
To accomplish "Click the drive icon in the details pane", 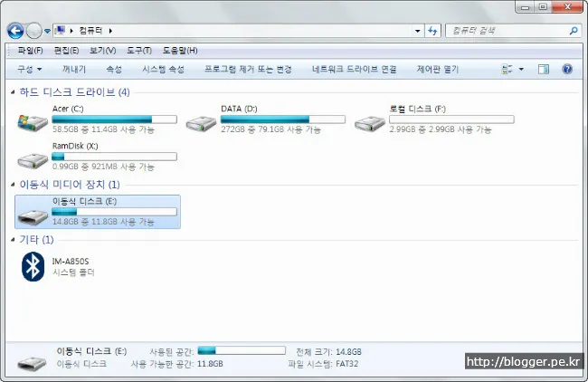I will tap(33, 363).
